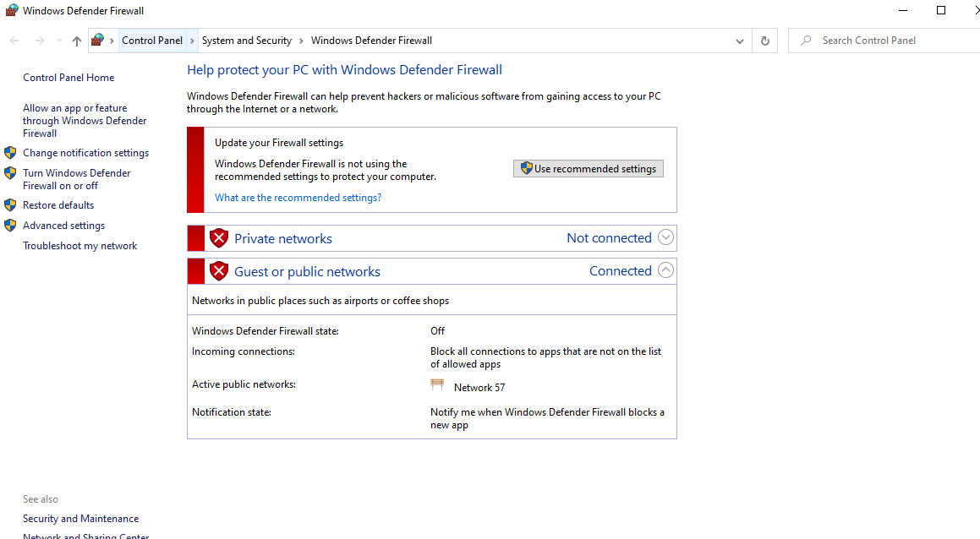The width and height of the screenshot is (980, 539).
Task: Minimize the Windows Defender Firewall window
Action: (x=903, y=11)
